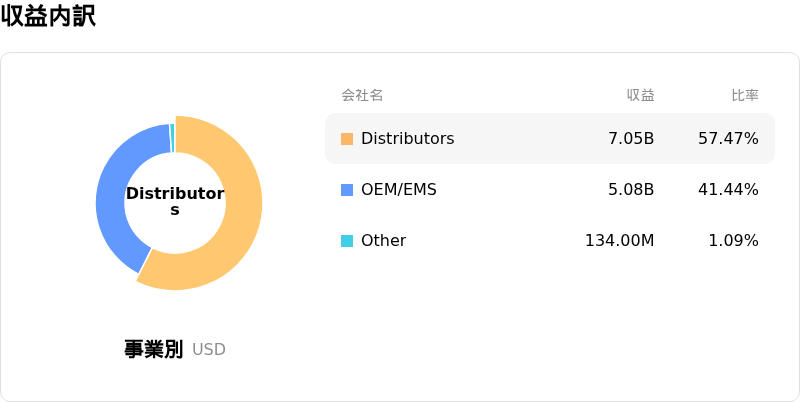Screen dimensions: 800x402
Task: Click the 7.05B revenue value
Action: tap(631, 139)
